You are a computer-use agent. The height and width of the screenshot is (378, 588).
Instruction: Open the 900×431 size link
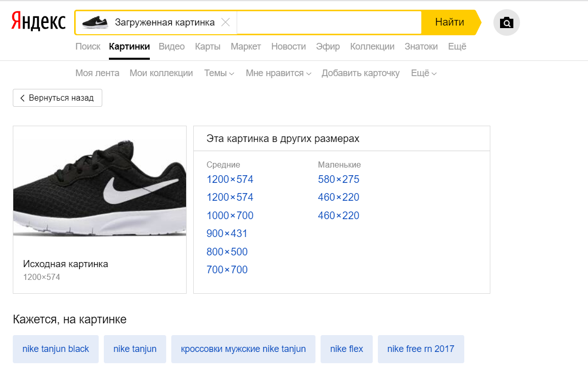(x=227, y=234)
